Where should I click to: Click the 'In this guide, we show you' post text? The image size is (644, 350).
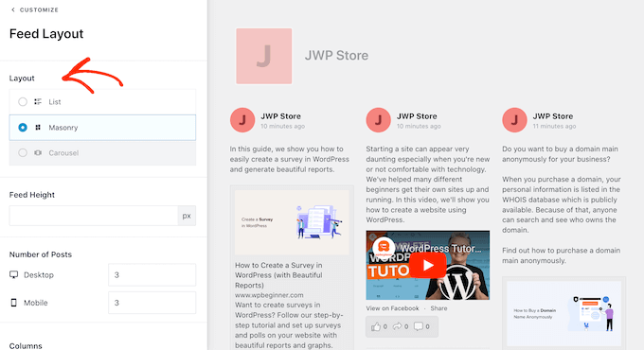tap(289, 159)
